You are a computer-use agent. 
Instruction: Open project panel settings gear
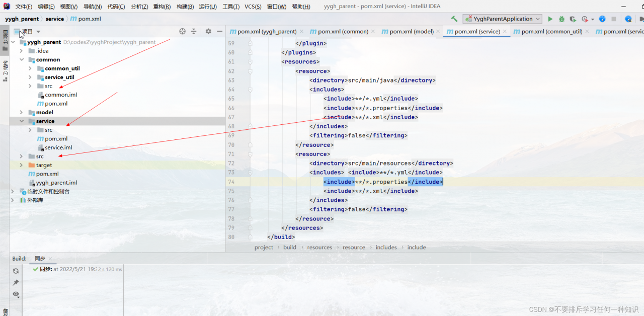[208, 31]
